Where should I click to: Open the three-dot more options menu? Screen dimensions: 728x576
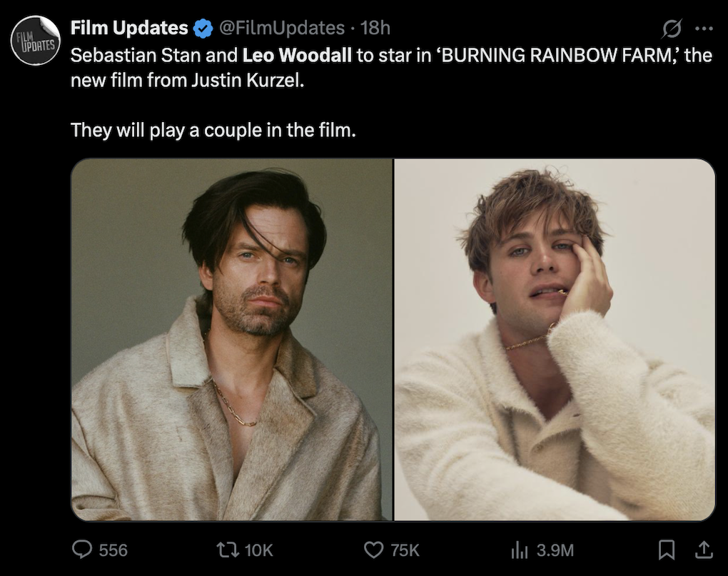[704, 29]
